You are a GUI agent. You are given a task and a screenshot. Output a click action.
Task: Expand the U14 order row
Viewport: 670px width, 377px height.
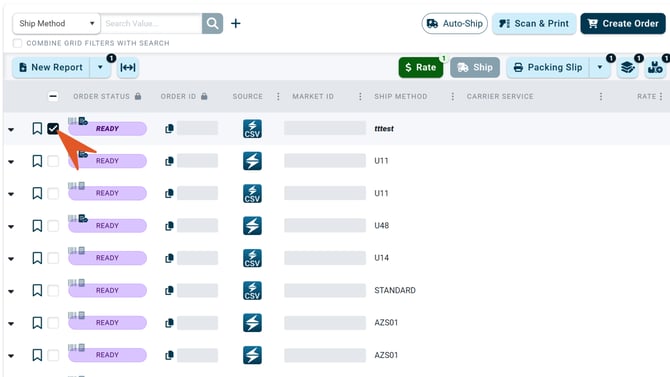(11, 259)
